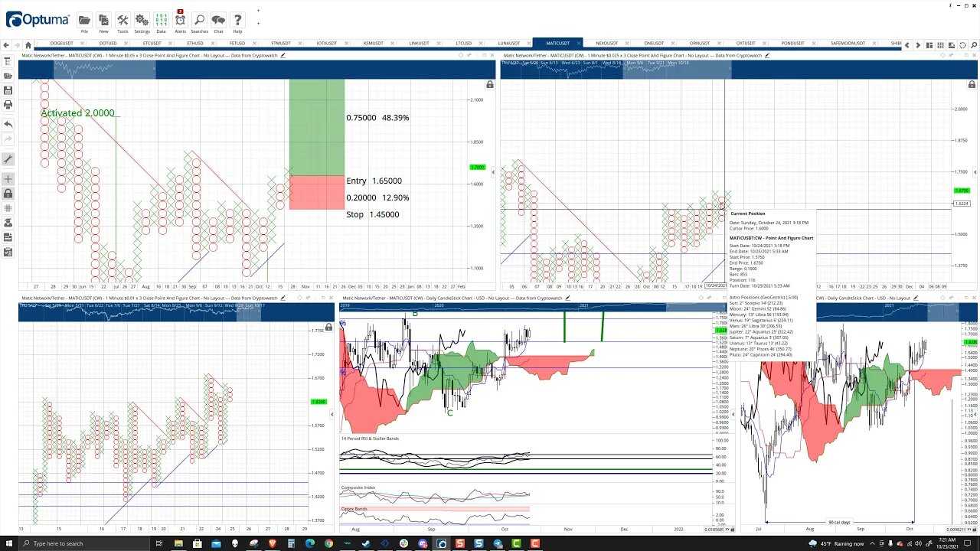Open the Searches magnifier icon
The width and height of the screenshot is (980, 551).
[199, 20]
